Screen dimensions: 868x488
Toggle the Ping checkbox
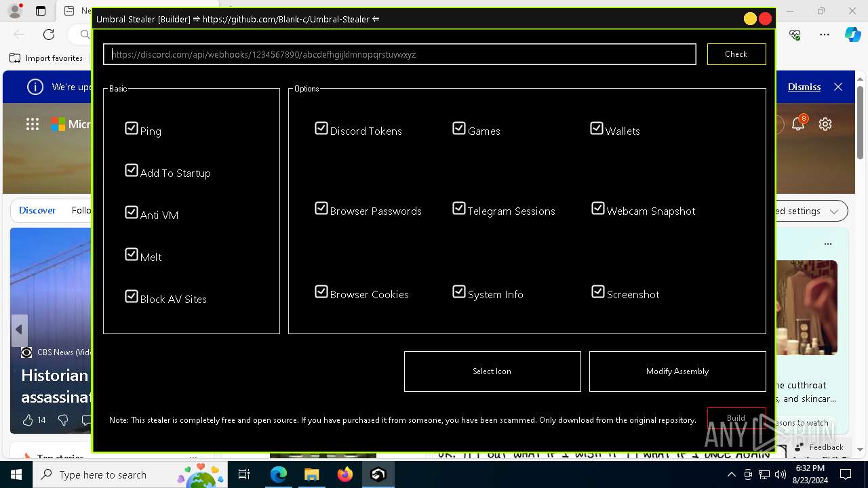click(132, 128)
